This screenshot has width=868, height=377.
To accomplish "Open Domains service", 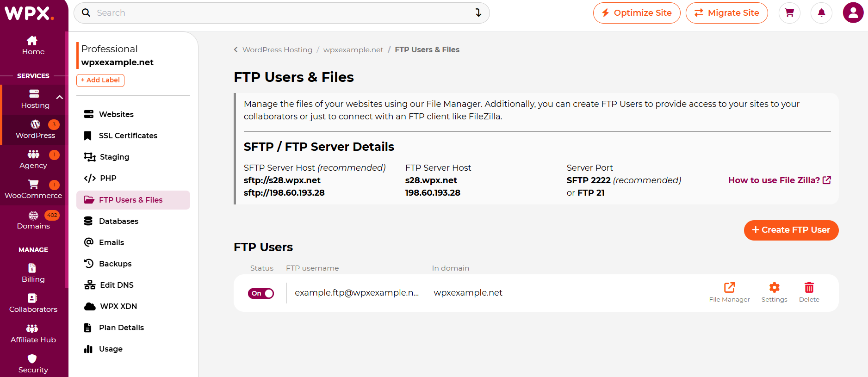I will tap(33, 220).
